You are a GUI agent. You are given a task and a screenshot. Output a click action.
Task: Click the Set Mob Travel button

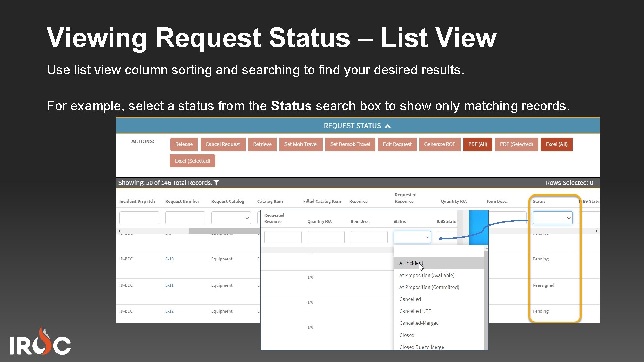[x=301, y=144]
